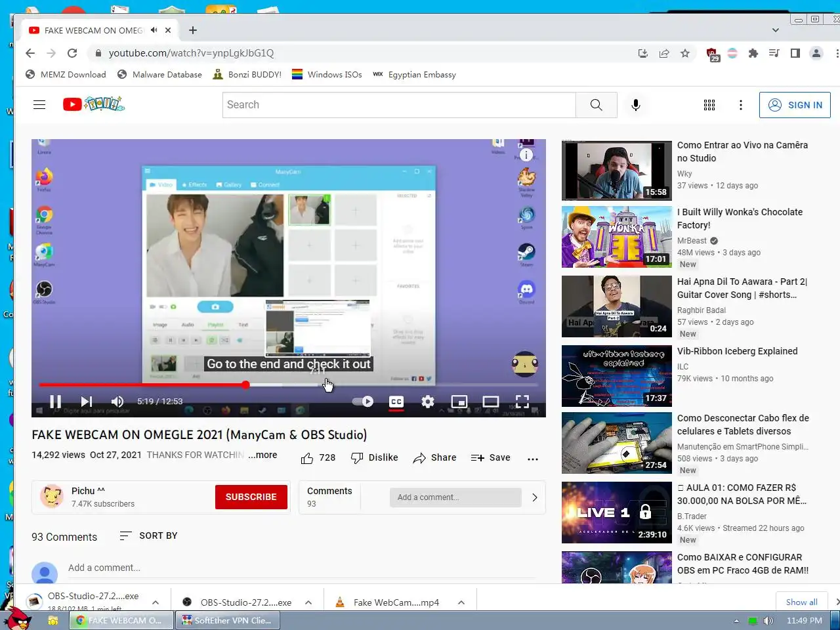This screenshot has width=840, height=630.
Task: Pause the video playback
Action: coord(56,402)
